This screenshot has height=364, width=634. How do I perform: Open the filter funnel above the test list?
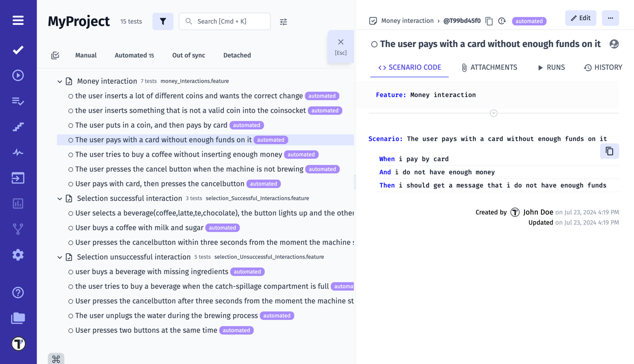coord(163,21)
